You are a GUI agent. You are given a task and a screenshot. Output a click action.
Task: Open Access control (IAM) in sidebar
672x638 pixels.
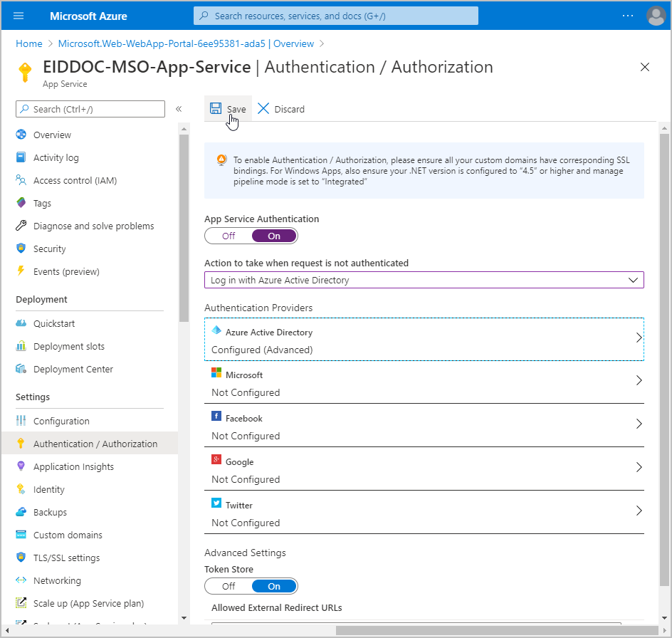(x=75, y=181)
